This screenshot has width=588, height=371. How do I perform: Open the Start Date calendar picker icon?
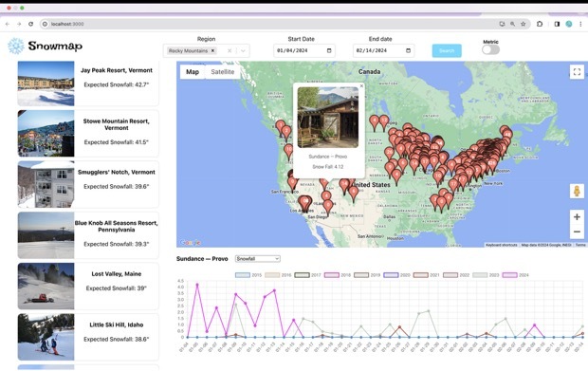pos(329,50)
